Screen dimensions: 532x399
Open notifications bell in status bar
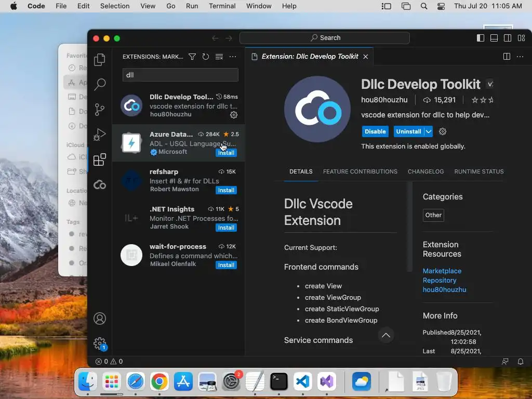click(521, 362)
